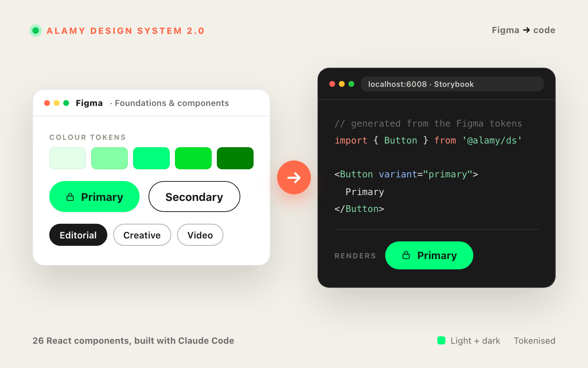Click the 'RENDERS' label in Storybook

point(355,256)
